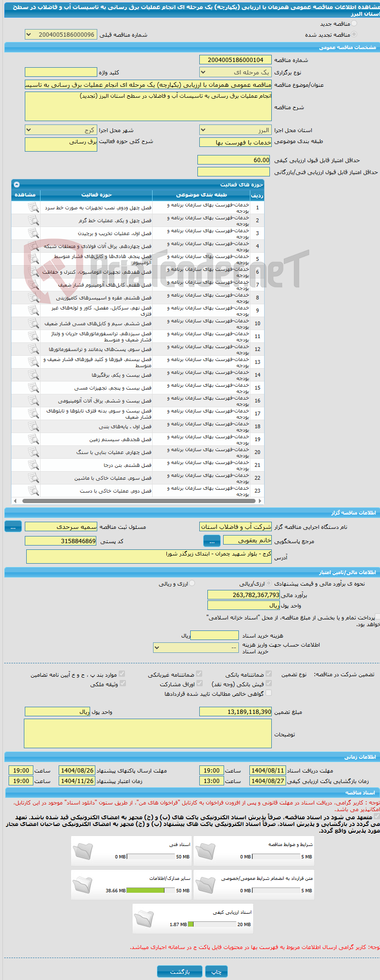Select the مناقصه تجدید شده radio button
380x980 pixels.
(354, 34)
